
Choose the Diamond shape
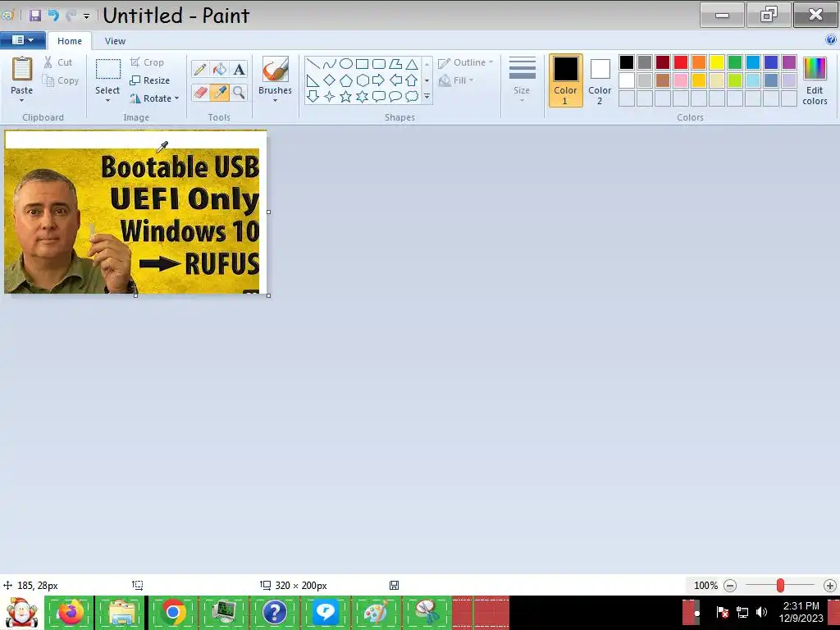tap(330, 80)
